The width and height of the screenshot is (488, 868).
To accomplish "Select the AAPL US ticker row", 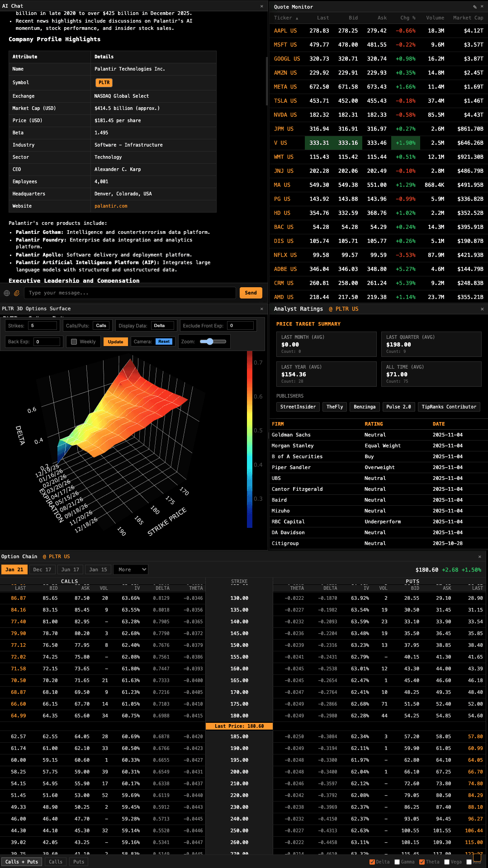I will point(379,31).
